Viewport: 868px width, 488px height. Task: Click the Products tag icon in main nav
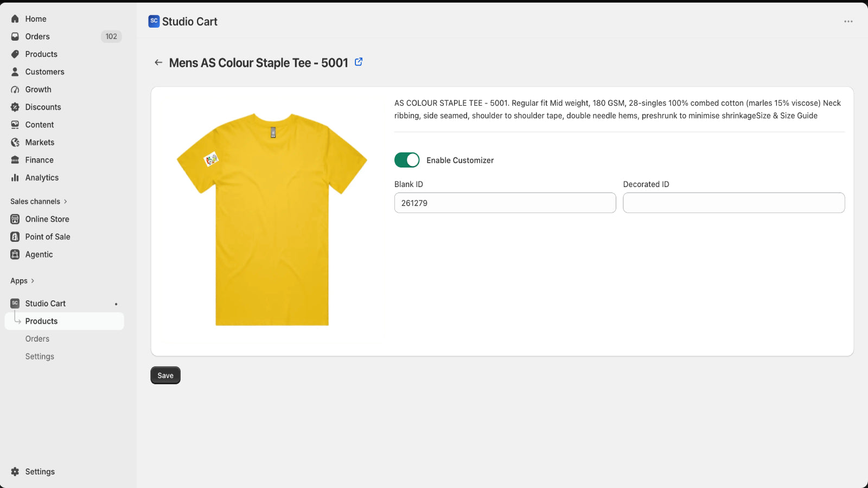click(x=15, y=54)
